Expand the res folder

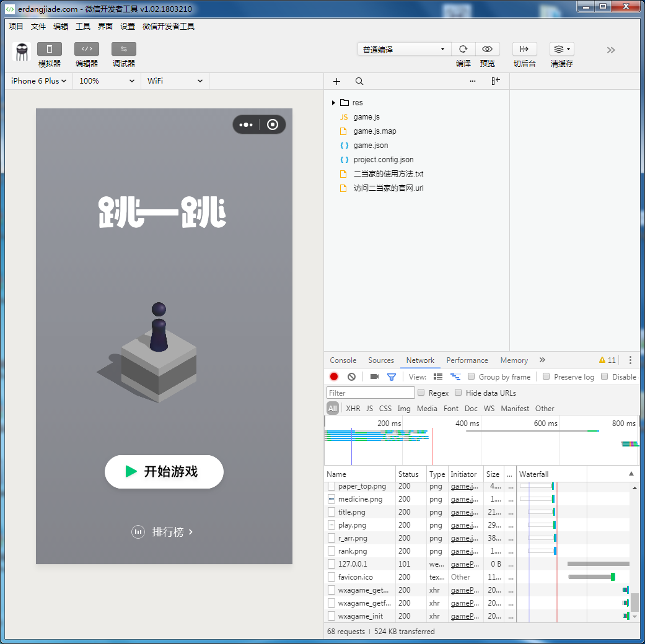coord(333,102)
